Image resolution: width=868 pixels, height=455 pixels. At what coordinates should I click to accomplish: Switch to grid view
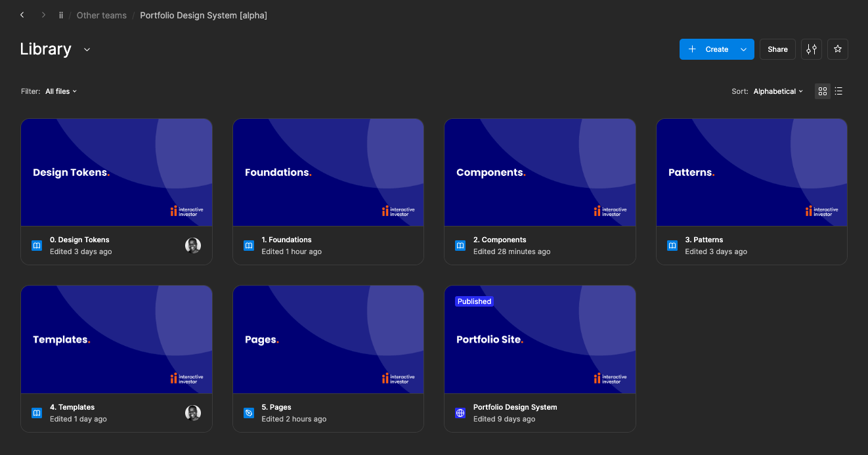point(823,91)
